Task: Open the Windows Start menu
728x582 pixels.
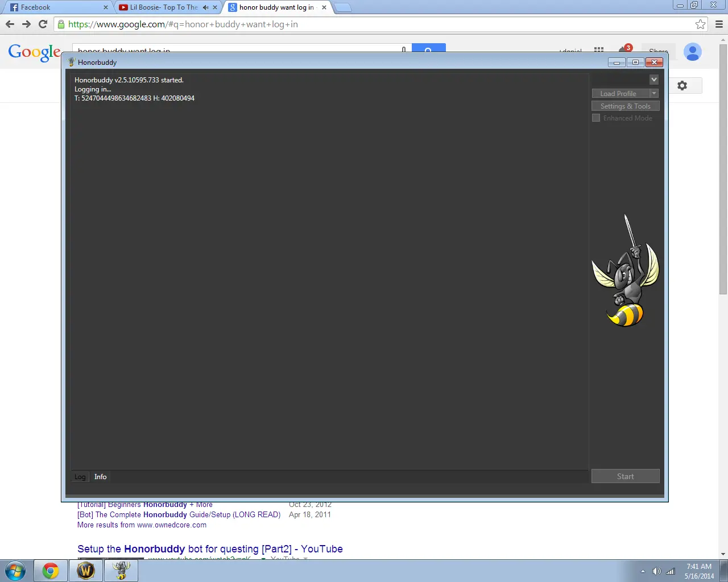Action: click(x=15, y=571)
